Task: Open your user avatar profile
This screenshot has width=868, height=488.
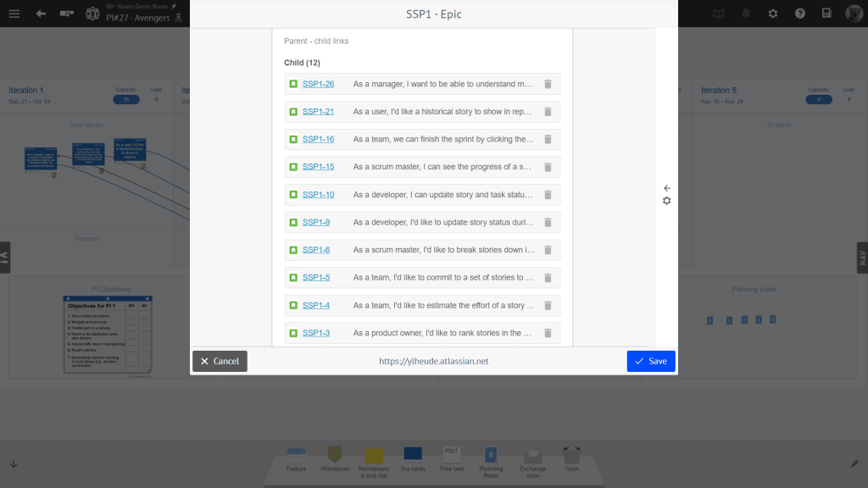Action: 854,14
